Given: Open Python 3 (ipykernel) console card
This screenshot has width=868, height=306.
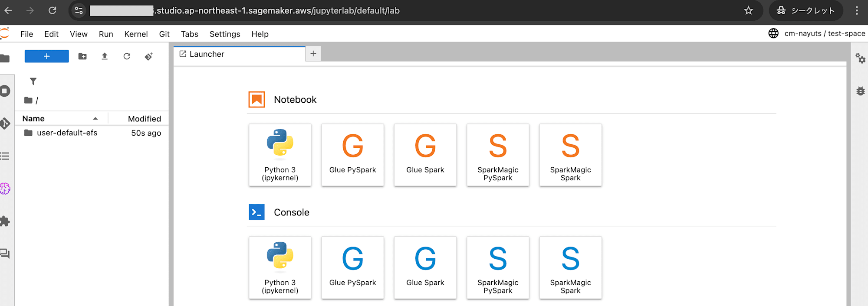Looking at the screenshot, I should coord(280,267).
